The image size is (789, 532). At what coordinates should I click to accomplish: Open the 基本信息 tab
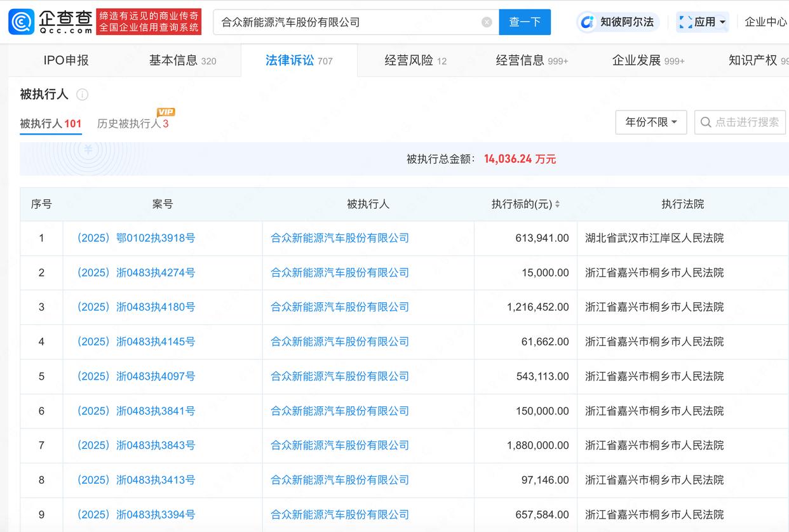[182, 60]
